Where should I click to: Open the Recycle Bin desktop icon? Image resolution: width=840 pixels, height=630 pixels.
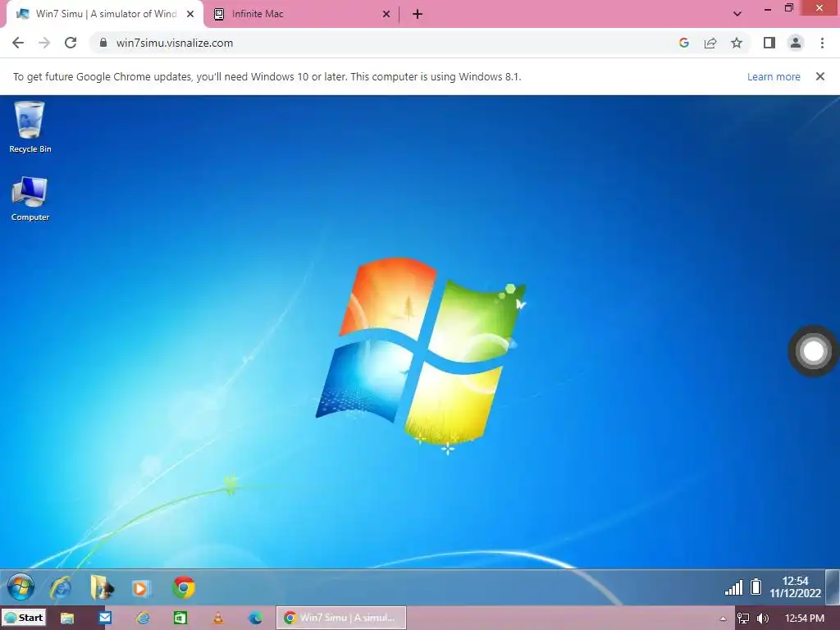point(30,127)
